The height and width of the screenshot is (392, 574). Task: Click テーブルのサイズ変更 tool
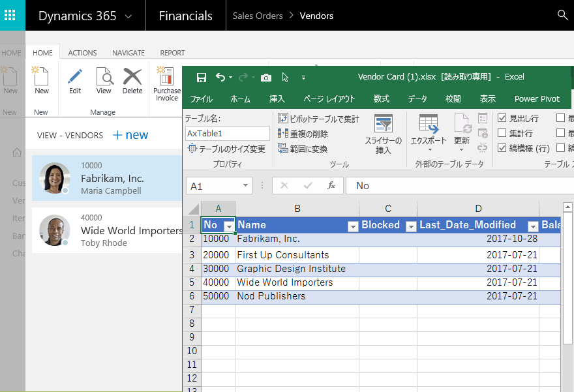pos(226,149)
